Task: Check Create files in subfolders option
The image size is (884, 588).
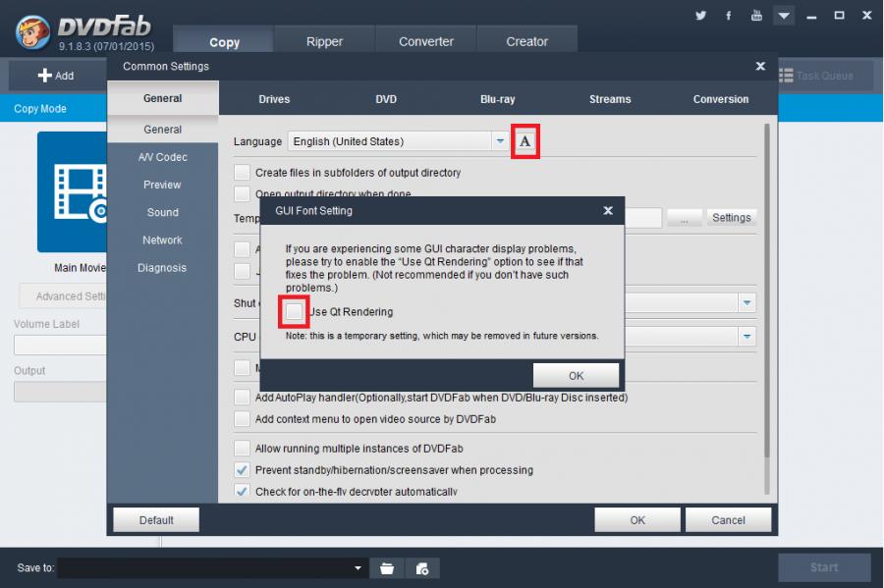Action: click(243, 173)
